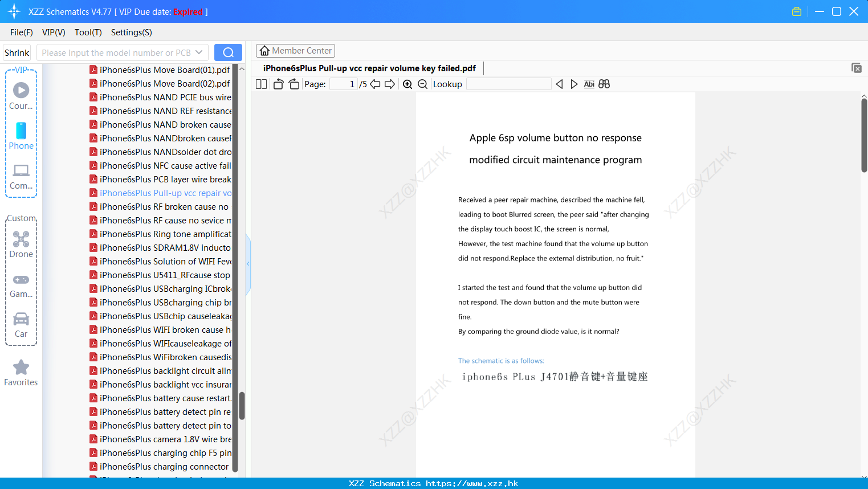Switch to the iPhone6sPlus Pull-up vcc PDF tab
868x489 pixels.
[369, 68]
